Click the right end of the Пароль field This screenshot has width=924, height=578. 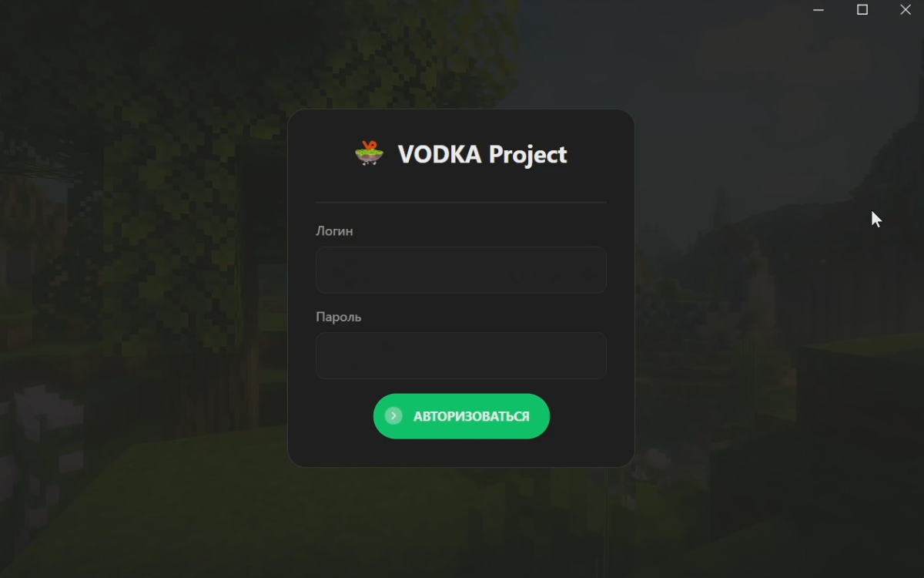pos(593,355)
